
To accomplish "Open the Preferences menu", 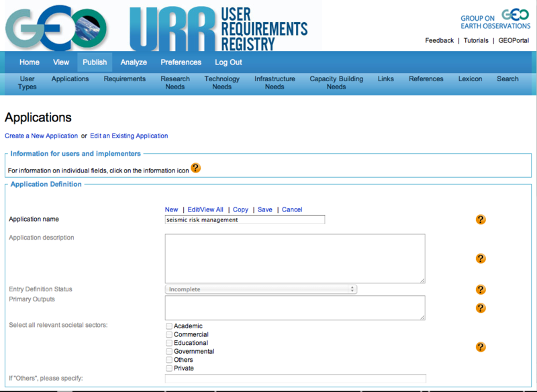I will (181, 62).
